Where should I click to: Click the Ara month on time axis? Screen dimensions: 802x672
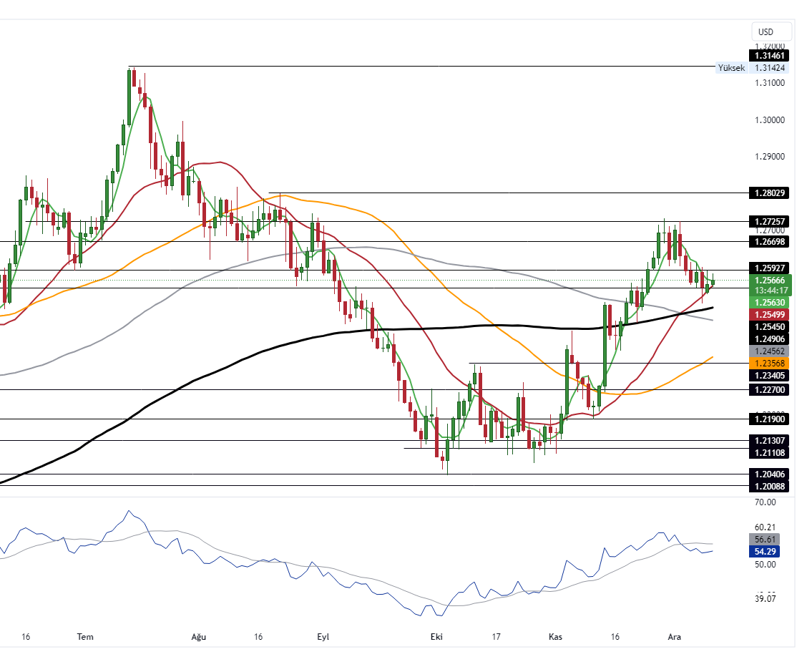[673, 636]
